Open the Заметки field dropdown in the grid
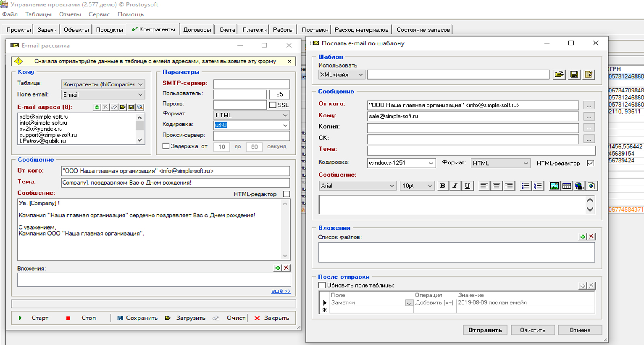644x345 pixels. [x=409, y=303]
